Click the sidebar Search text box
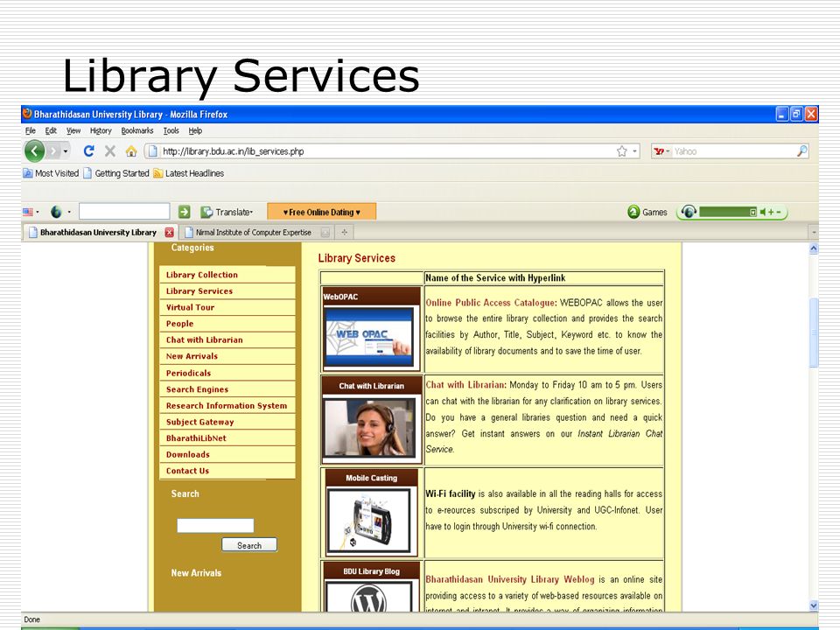 pos(215,526)
